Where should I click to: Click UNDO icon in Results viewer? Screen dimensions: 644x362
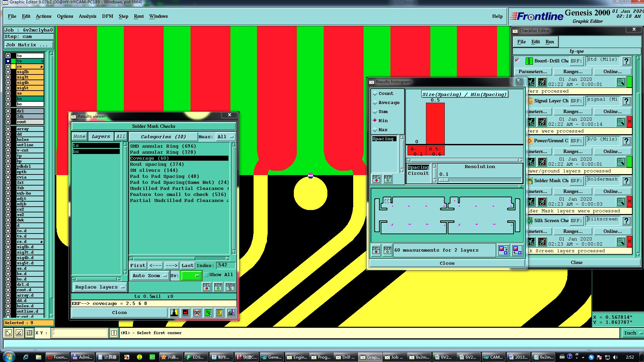230,287
